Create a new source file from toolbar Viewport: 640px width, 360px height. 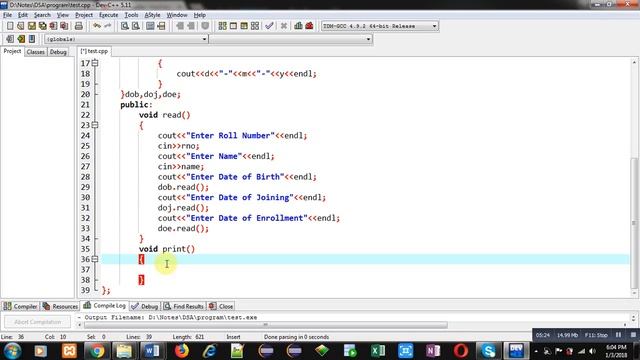coord(10,26)
